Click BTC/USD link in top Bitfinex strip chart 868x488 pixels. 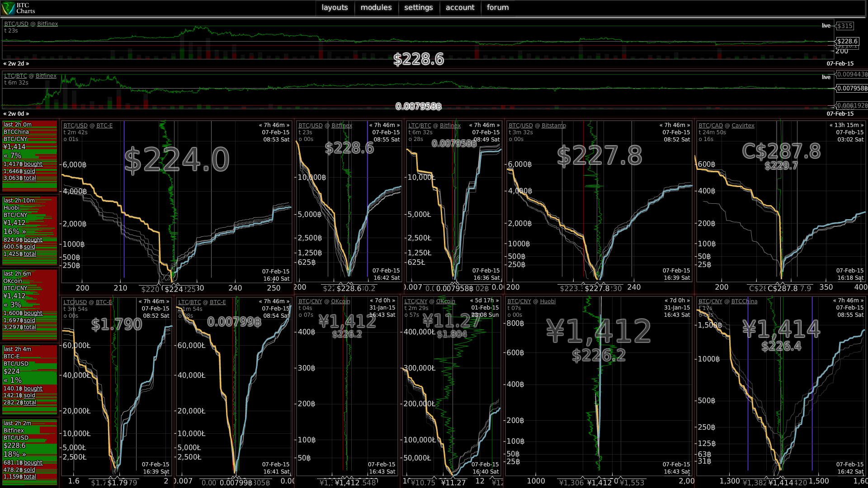16,24
